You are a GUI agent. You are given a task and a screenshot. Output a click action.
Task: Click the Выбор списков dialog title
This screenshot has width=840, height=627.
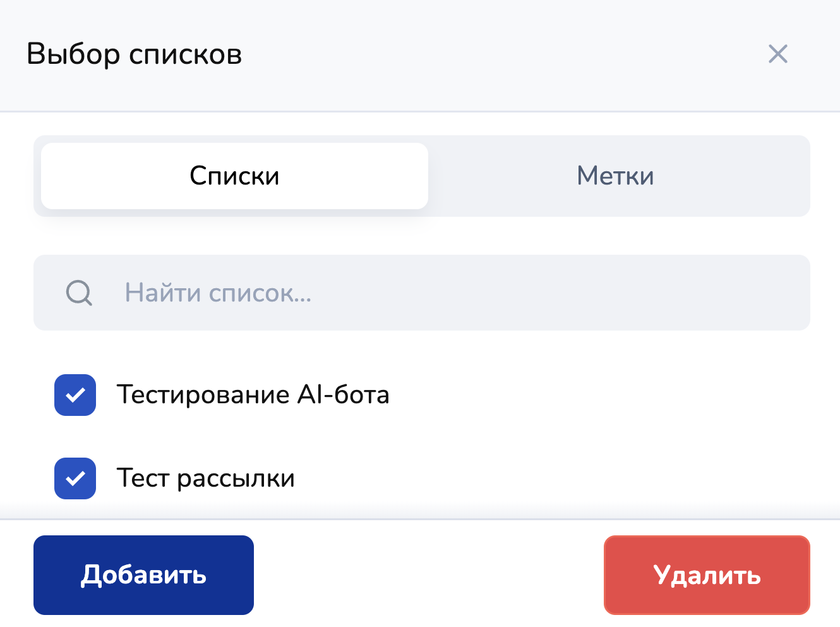click(x=134, y=54)
